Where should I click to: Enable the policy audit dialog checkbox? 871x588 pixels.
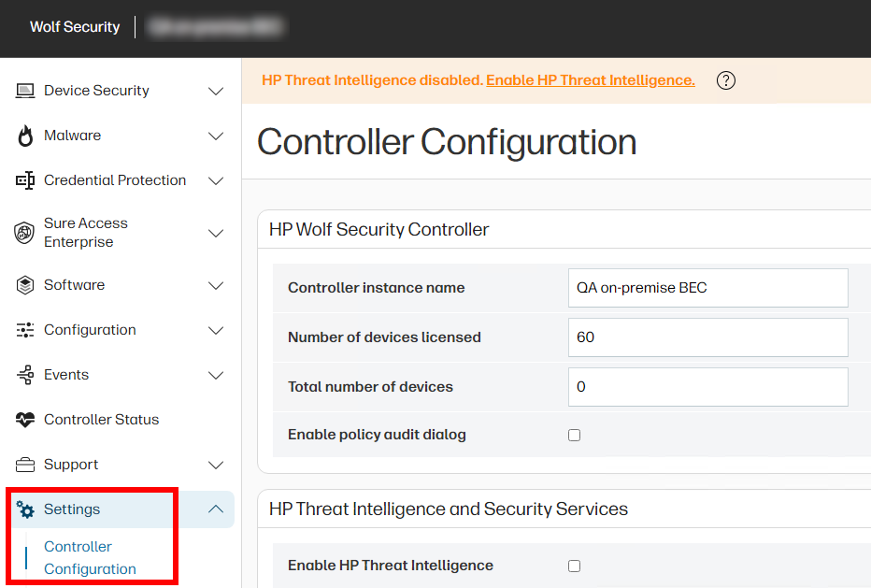576,435
